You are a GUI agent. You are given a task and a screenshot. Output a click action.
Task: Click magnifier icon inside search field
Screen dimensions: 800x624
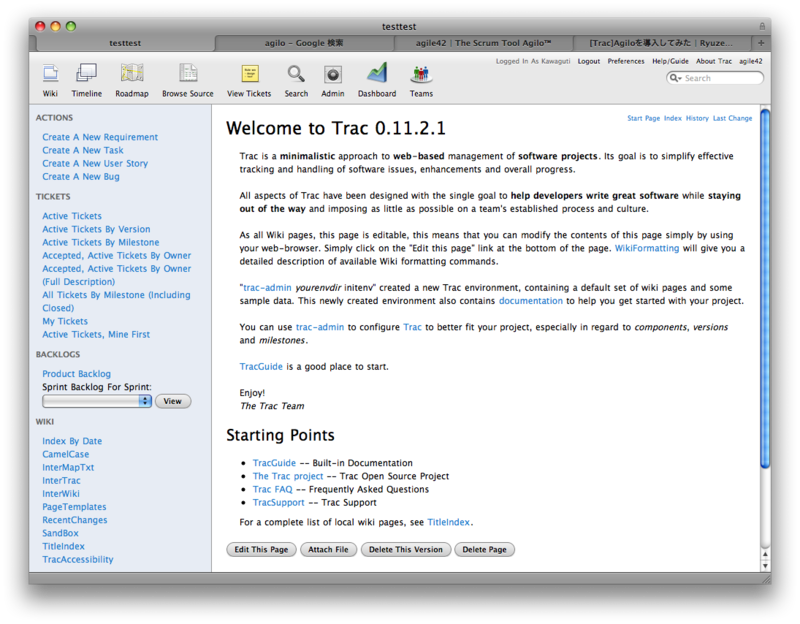click(x=675, y=78)
